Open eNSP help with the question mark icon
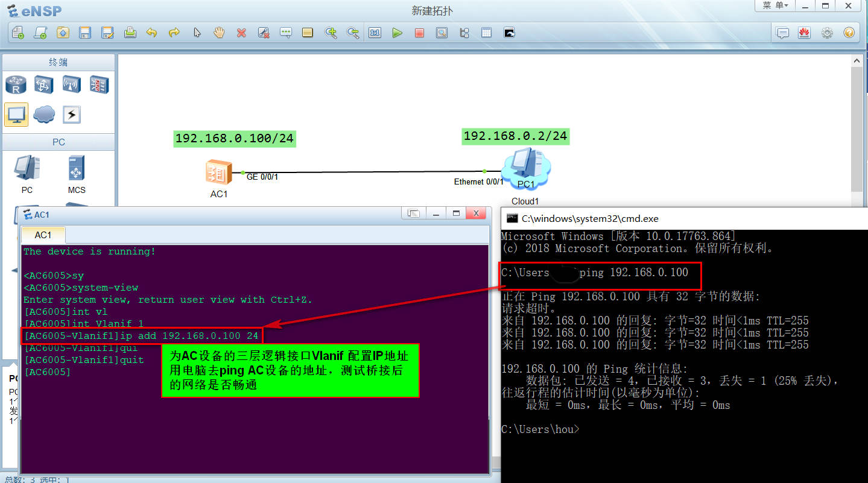The width and height of the screenshot is (868, 483). click(x=849, y=33)
